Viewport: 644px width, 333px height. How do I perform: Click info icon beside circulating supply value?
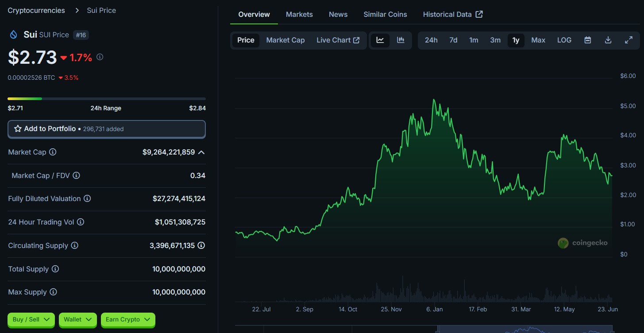(x=201, y=245)
